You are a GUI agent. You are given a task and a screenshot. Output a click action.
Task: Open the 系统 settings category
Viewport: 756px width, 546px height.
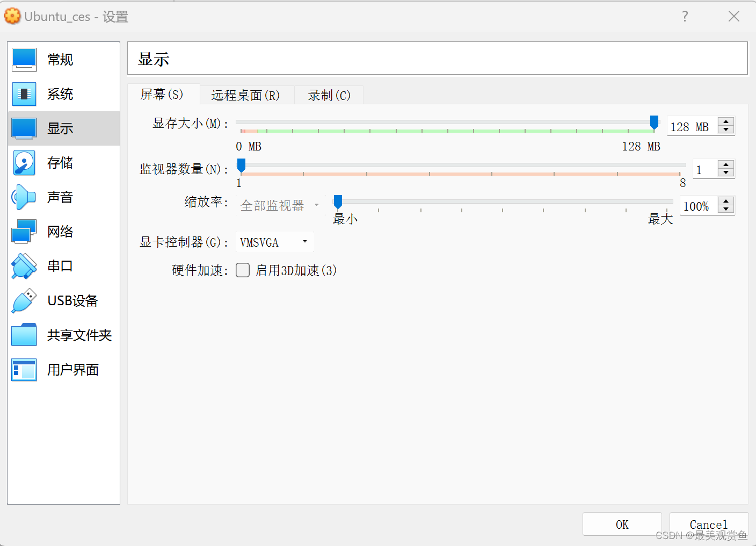(x=64, y=94)
